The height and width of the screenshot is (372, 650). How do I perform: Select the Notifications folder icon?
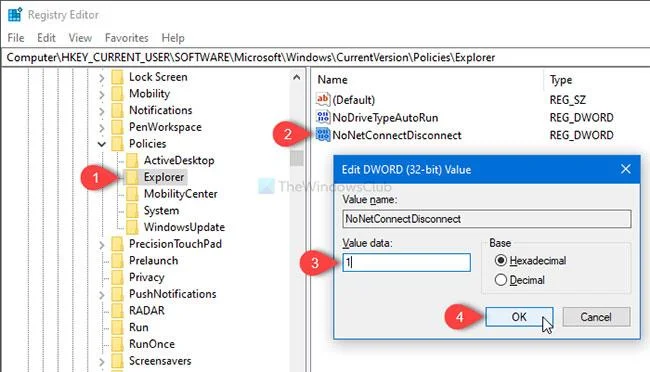click(x=118, y=110)
